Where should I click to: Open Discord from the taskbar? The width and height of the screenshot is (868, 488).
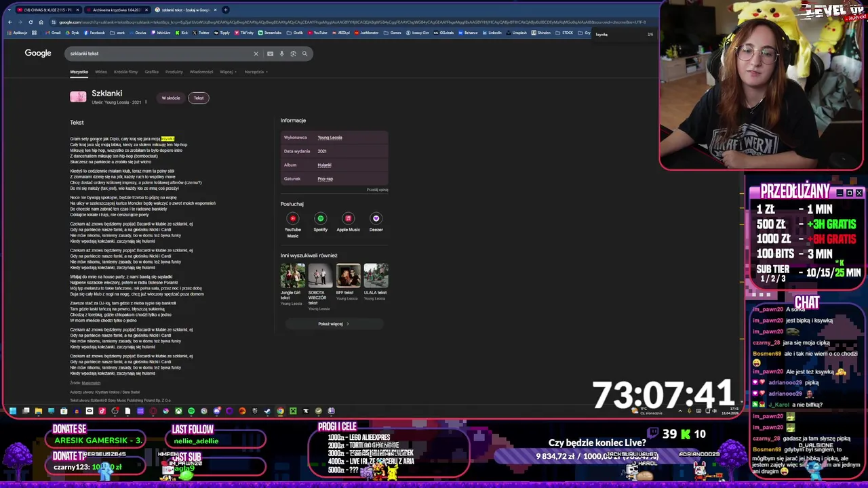pos(217,411)
